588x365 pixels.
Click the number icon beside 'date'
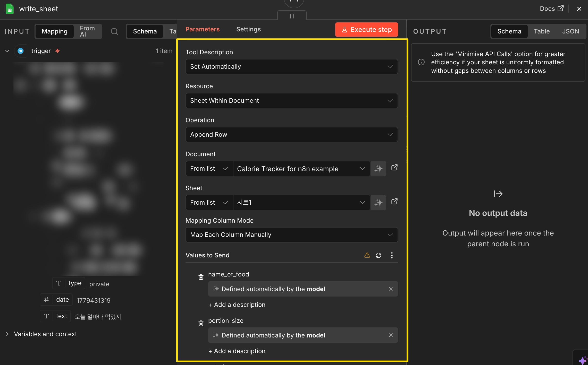pyautogui.click(x=46, y=300)
